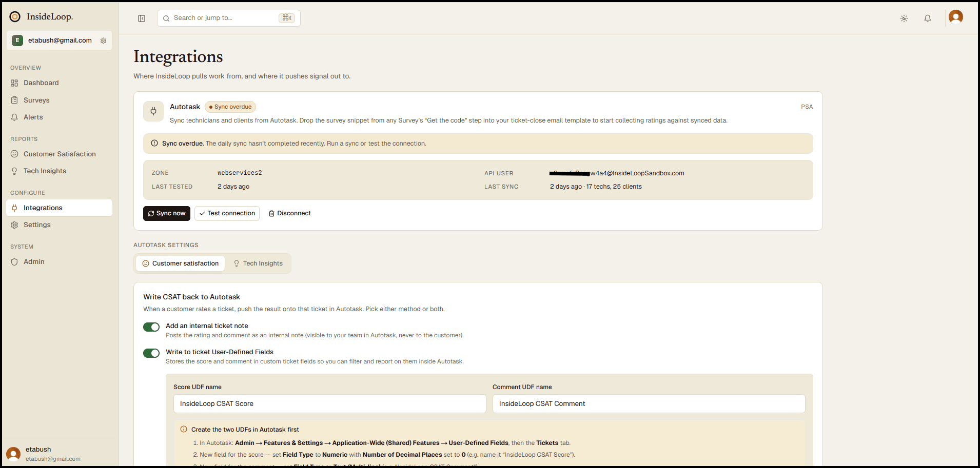Screen dimensions: 980x468
Task: Open Alerts from the sidebar
Action: tap(59, 117)
